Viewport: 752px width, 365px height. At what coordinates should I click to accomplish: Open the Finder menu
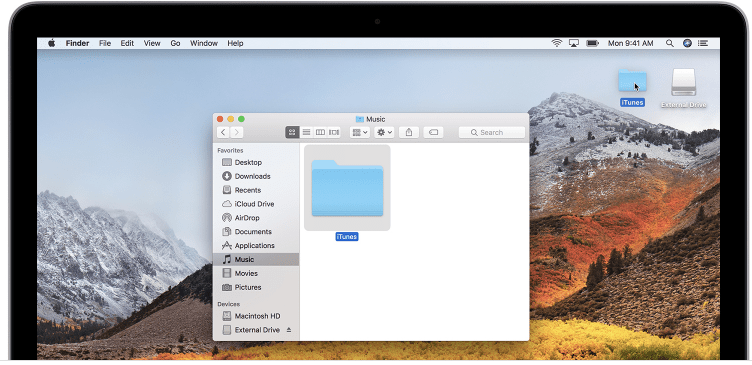point(77,43)
